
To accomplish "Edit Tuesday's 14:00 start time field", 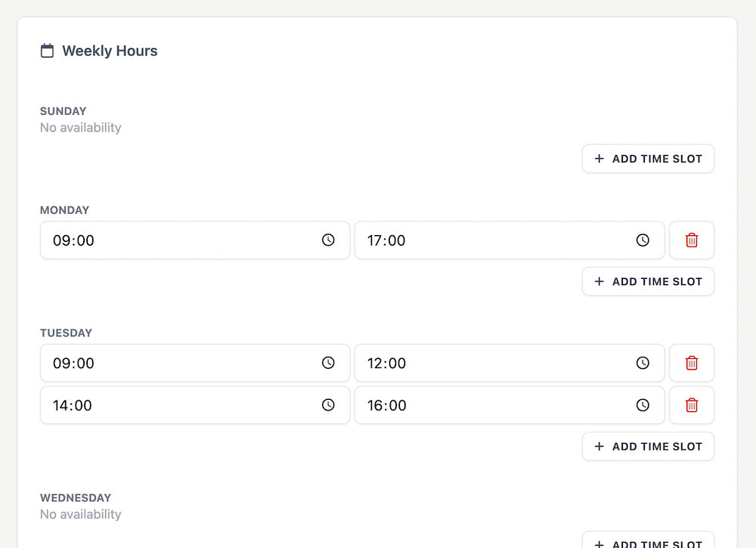I will (195, 405).
